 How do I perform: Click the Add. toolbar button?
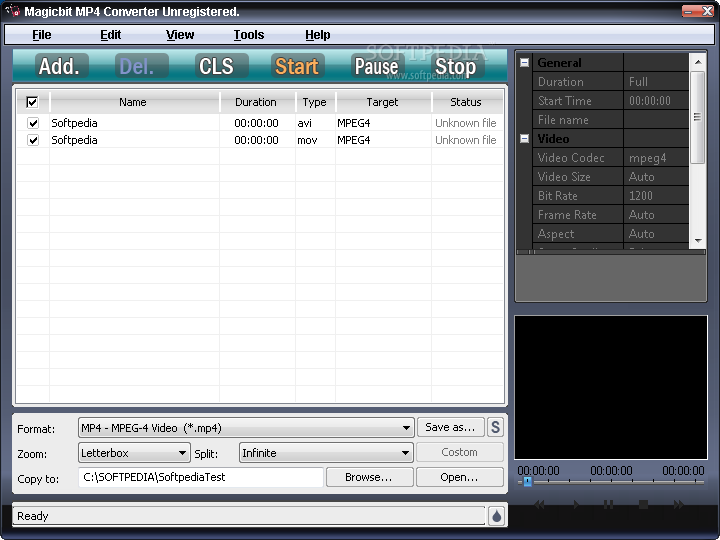click(60, 66)
